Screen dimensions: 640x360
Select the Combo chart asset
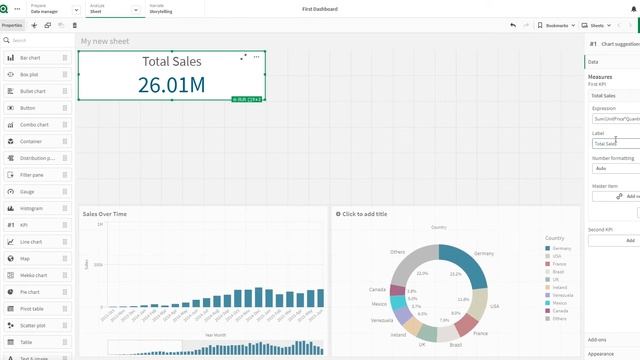[x=37, y=125]
